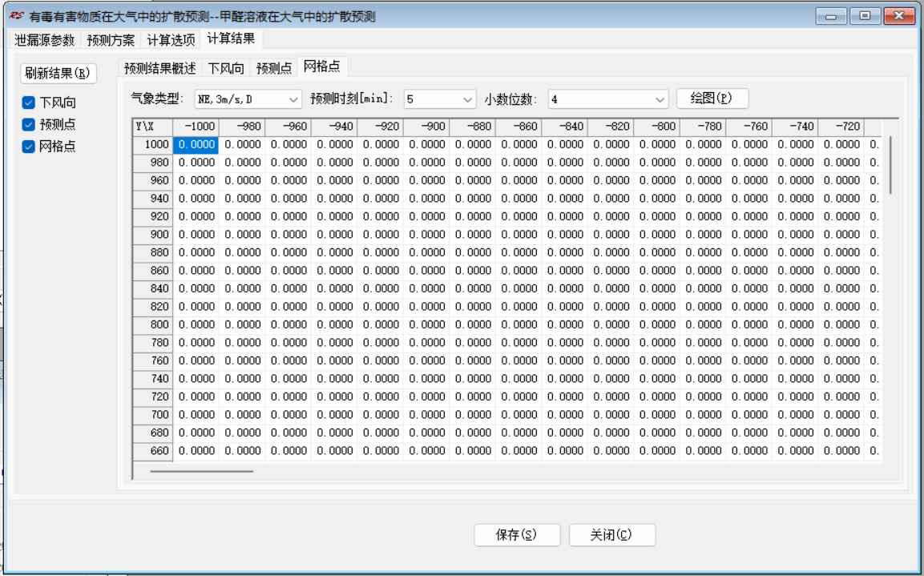Maximize the dispersion prediction window

(865, 16)
